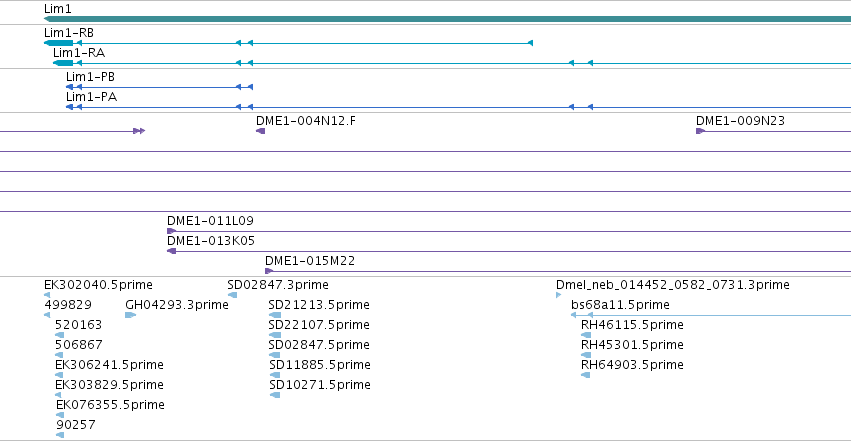This screenshot has width=851, height=441.
Task: Select the GH04293.3prime label
Action: point(177,305)
